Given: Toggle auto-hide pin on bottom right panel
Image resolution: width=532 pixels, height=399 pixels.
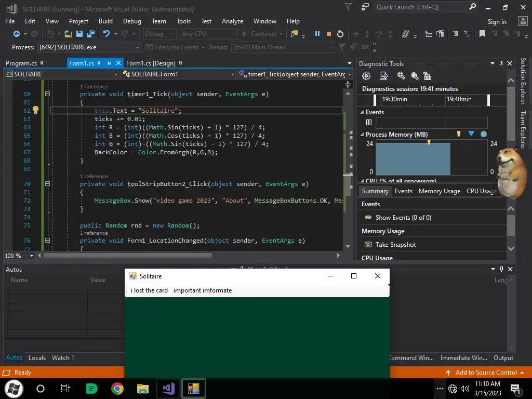Looking at the screenshot, I should 501,269.
